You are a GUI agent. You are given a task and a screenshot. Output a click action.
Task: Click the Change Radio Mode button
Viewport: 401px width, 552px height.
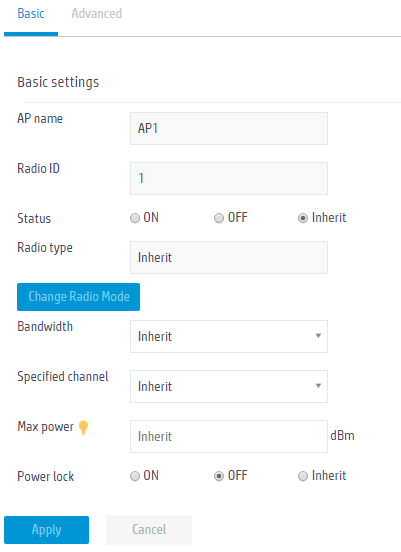point(79,297)
